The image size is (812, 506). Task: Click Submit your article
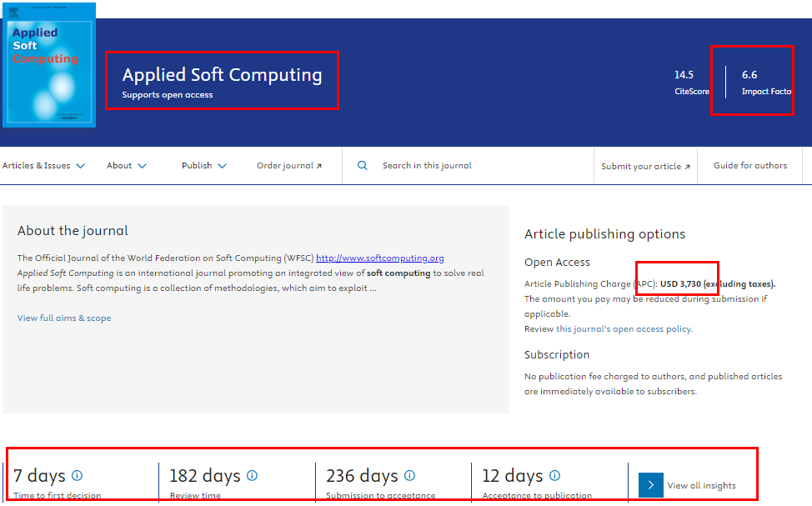645,167
